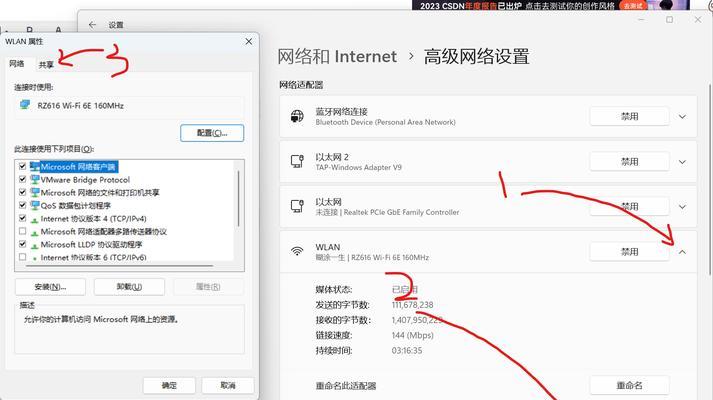This screenshot has width=713, height=400.
Task: Click the 卸载(U) button
Action: (x=129, y=287)
